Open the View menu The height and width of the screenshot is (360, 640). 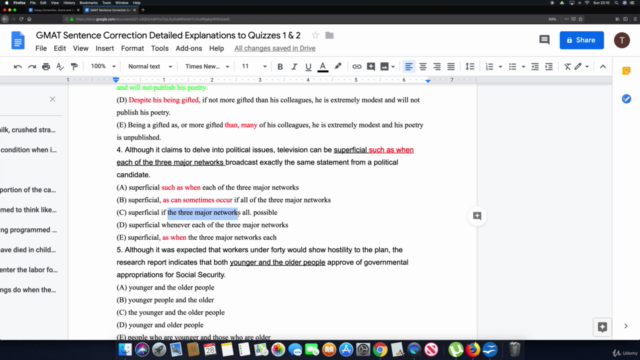coord(80,48)
